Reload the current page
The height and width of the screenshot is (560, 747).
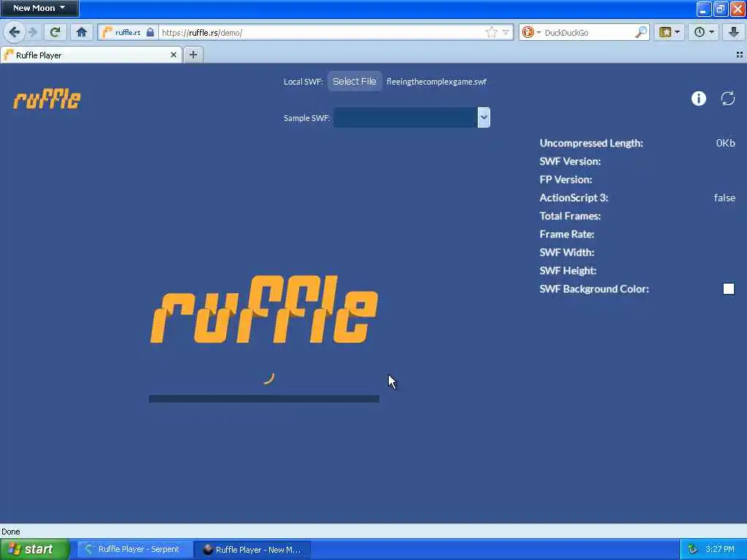(x=55, y=32)
